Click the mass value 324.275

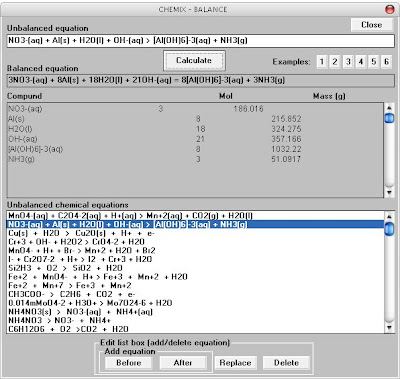pyautogui.click(x=286, y=129)
